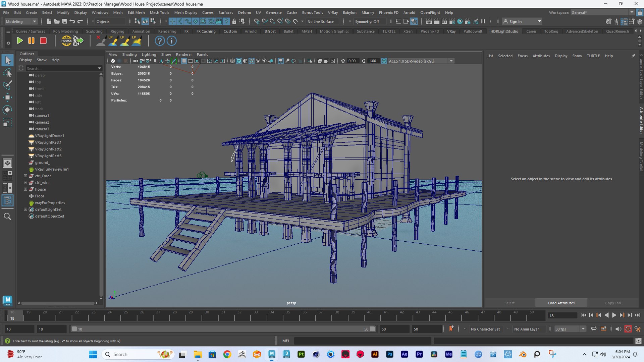Expand the house node in Outliner

[x=25, y=189]
